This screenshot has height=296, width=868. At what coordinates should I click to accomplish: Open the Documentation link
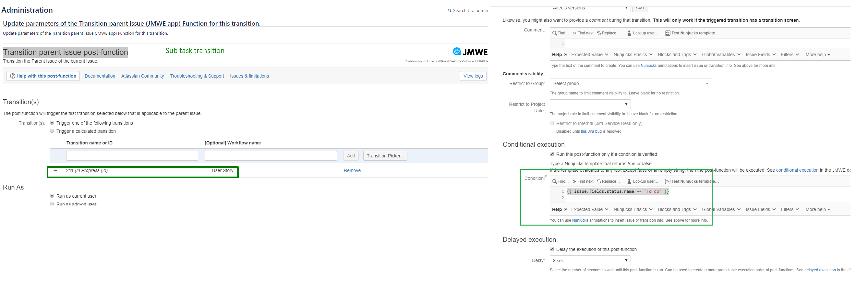100,76
